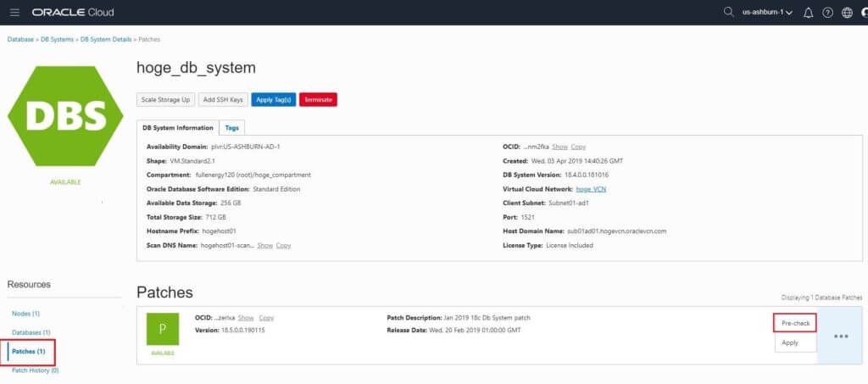This screenshot has width=868, height=384.
Task: Choose Pre-check from the patch menu
Action: click(x=794, y=323)
